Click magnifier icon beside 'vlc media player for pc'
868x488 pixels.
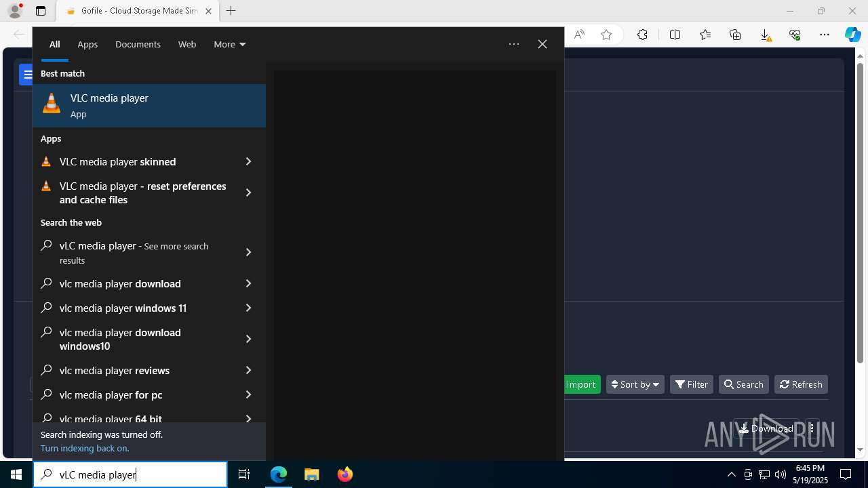pyautogui.click(x=46, y=394)
